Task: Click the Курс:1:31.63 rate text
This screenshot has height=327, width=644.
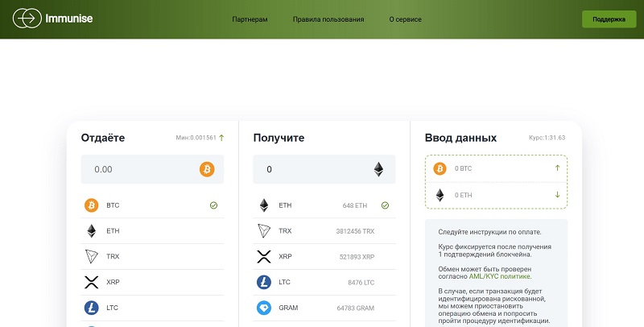Action: tap(547, 138)
